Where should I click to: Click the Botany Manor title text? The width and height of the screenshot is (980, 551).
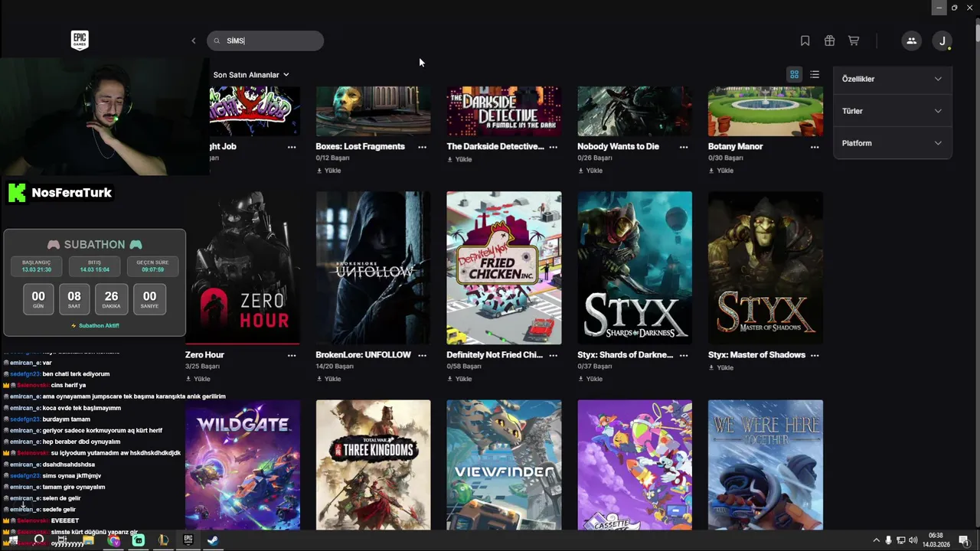pyautogui.click(x=736, y=146)
